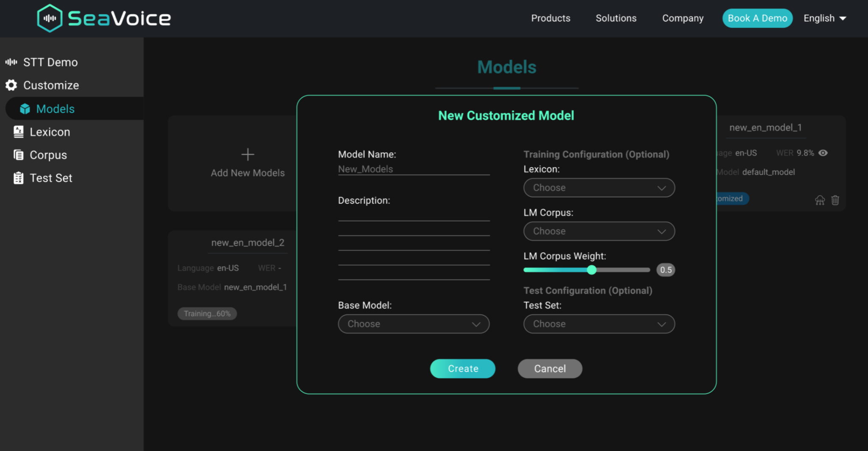Click the SeaVoice logo

[x=103, y=18]
